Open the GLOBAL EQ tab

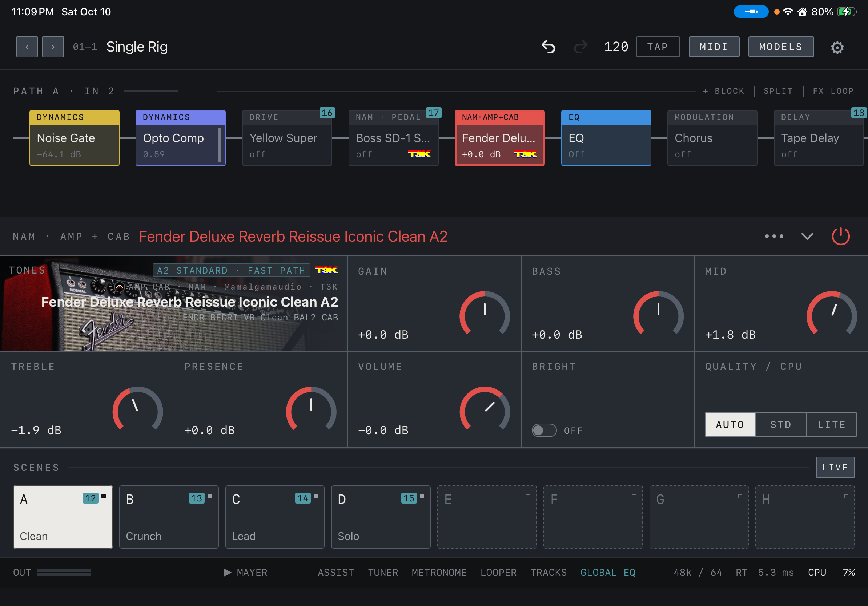pos(608,572)
